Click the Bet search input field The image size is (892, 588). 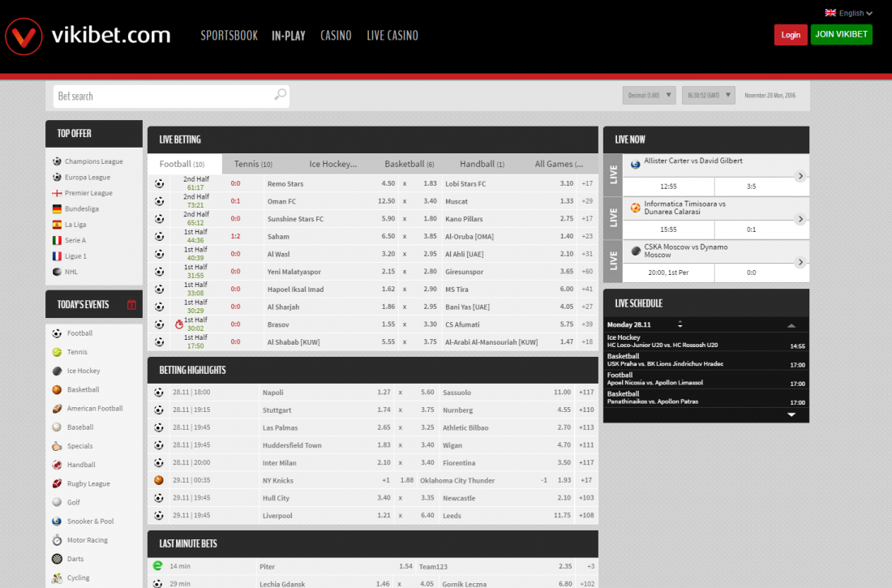(x=171, y=97)
